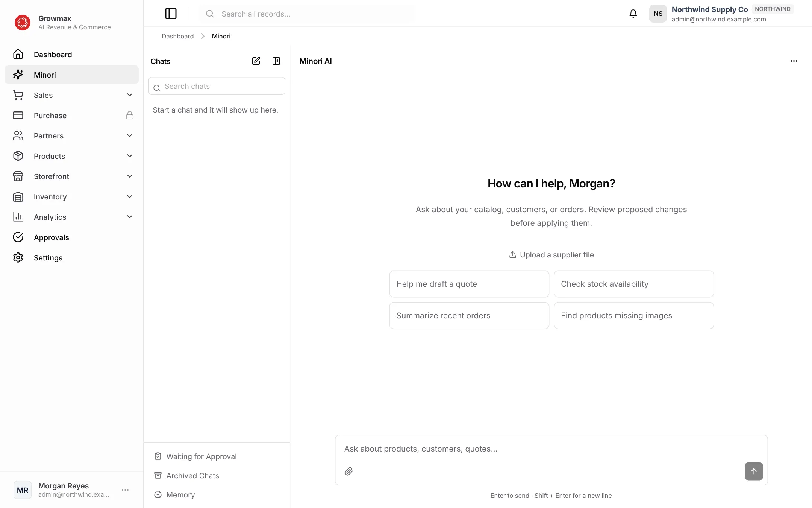Click the Dashboard breadcrumb link
The image size is (812, 508).
pos(178,36)
